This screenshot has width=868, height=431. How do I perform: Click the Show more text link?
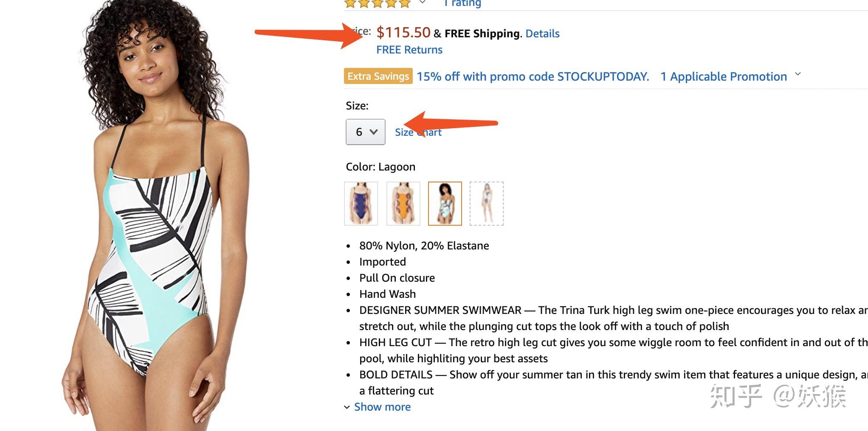pyautogui.click(x=382, y=407)
